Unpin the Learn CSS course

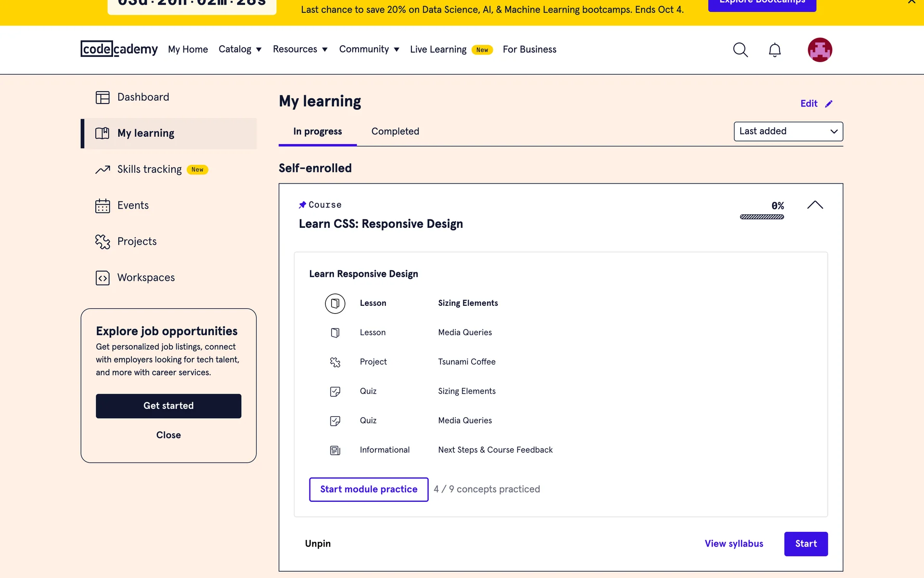coord(318,544)
